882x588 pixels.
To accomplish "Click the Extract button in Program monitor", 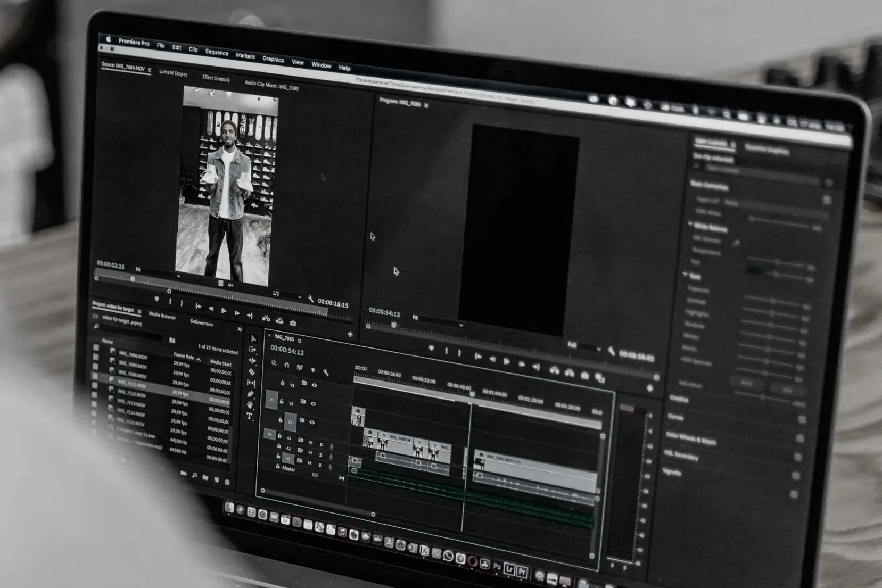I will point(569,373).
